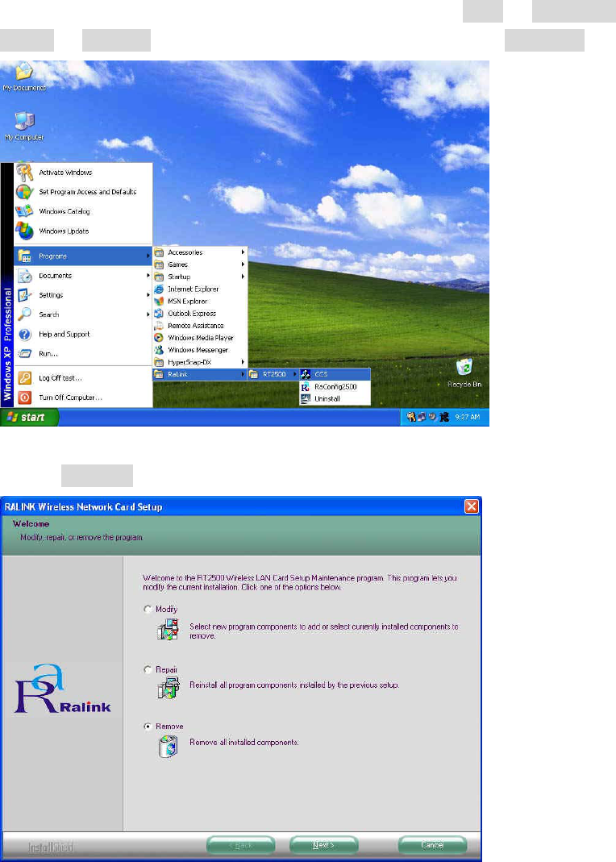The image size is (616, 862).
Task: Click the RaConfig2500 icon
Action: point(306,386)
